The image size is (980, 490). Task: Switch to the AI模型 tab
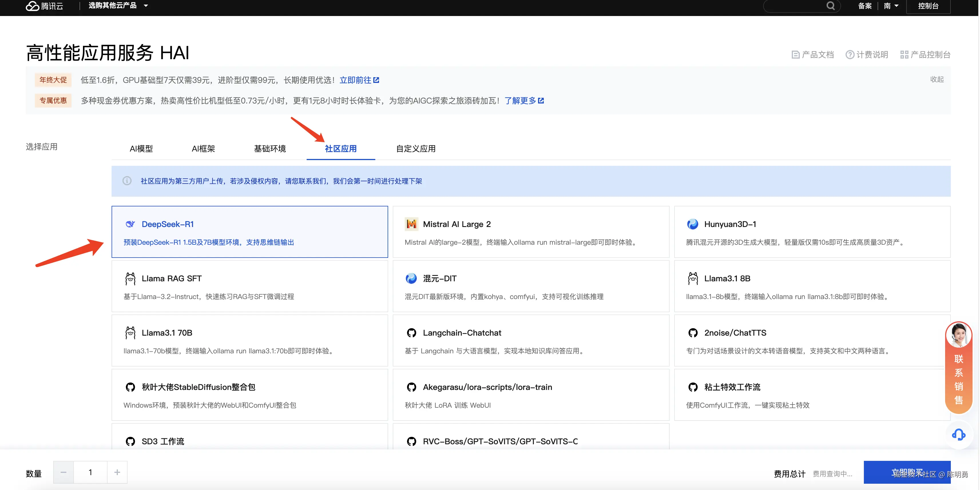141,149
